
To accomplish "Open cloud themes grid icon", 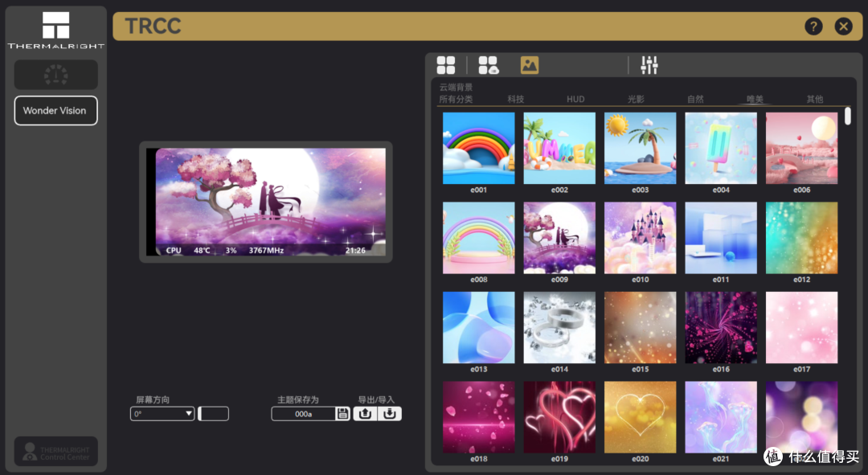I will 489,65.
